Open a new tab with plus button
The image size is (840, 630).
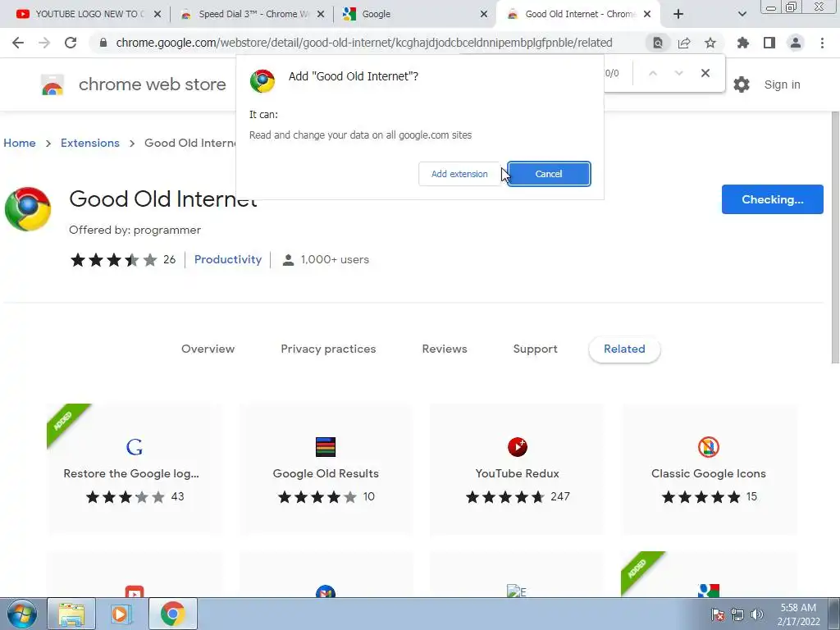[x=678, y=14]
